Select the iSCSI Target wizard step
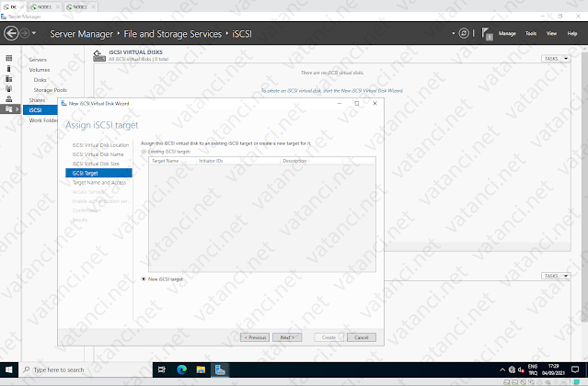 pos(98,173)
